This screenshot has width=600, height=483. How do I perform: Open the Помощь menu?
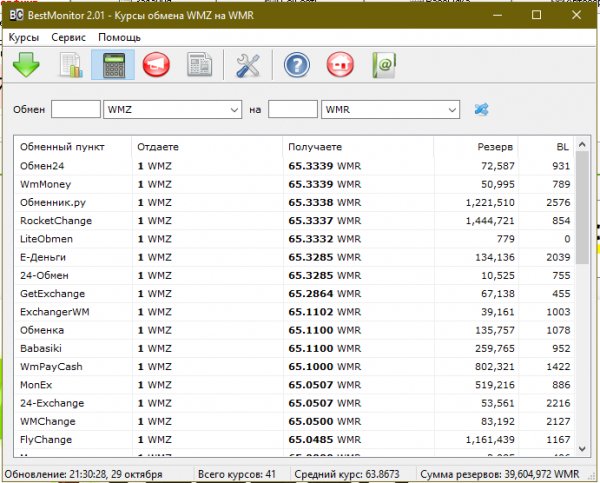(119, 38)
